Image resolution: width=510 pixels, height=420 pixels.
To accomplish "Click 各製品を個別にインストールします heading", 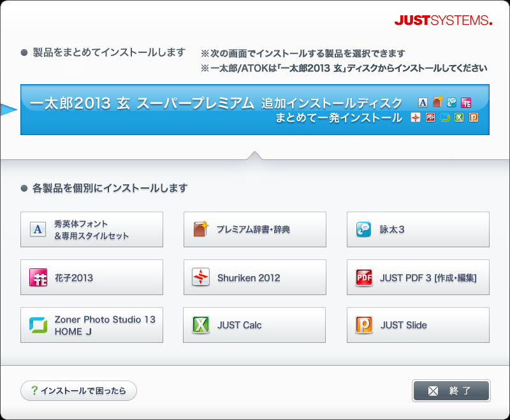I will [x=110, y=188].
